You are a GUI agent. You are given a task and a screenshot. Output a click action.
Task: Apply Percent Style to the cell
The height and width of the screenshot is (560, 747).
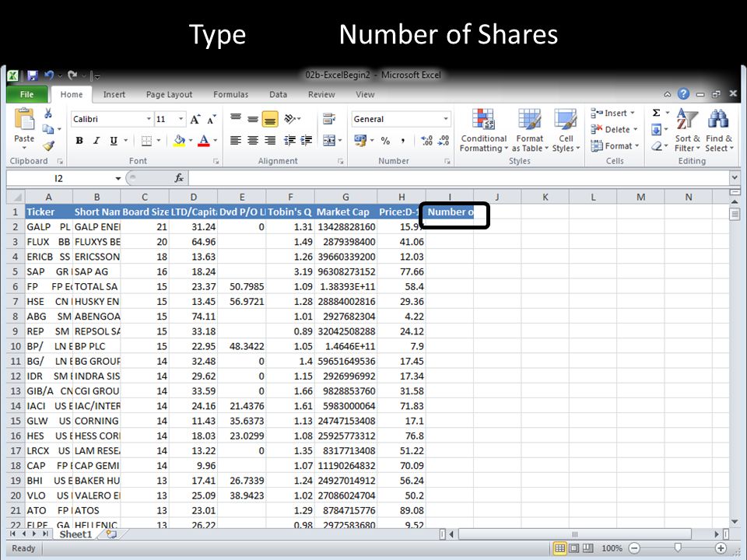tap(385, 141)
